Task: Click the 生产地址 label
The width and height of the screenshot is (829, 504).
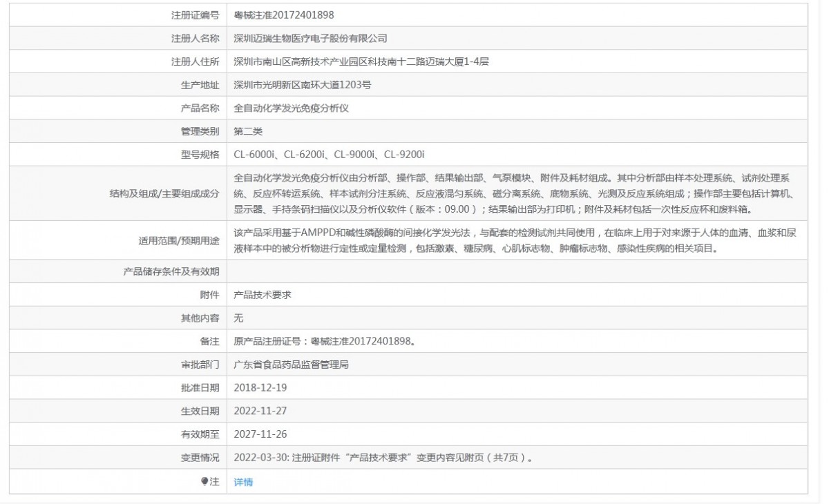Action: tap(200, 85)
